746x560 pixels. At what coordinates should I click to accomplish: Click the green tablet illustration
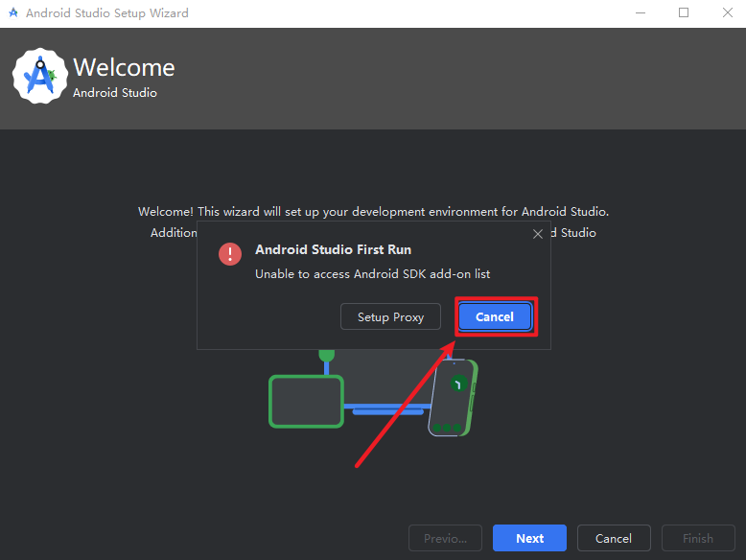[306, 401]
